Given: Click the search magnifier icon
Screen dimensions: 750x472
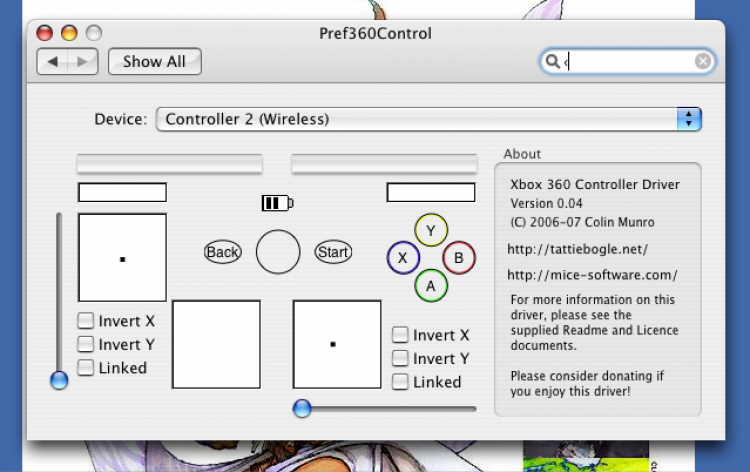Looking at the screenshot, I should 552,61.
